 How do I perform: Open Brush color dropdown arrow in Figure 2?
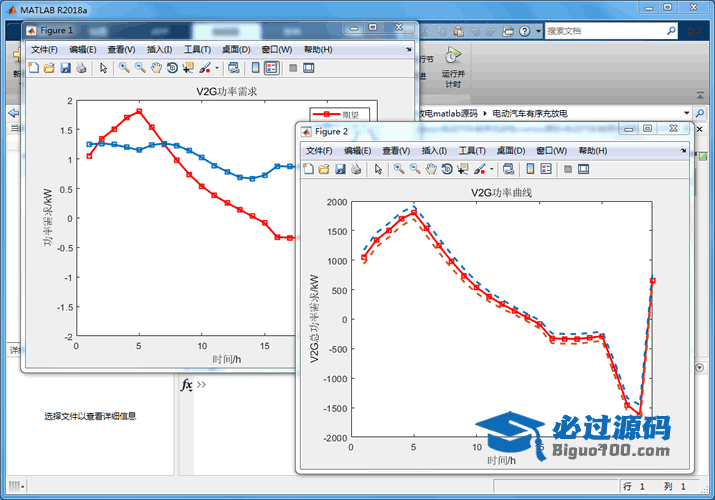click(492, 169)
